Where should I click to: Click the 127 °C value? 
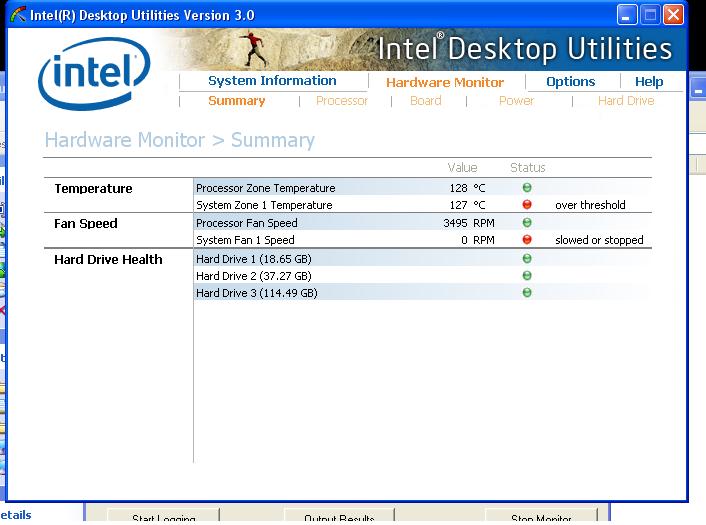467,205
